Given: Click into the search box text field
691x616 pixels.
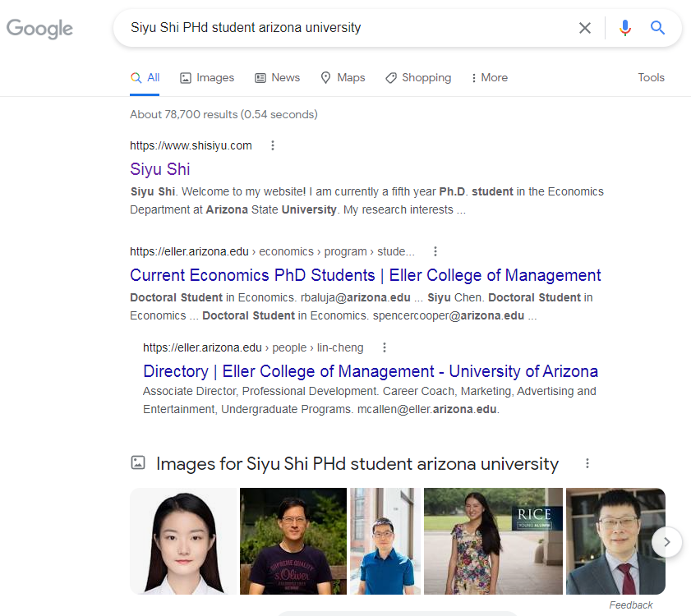Looking at the screenshot, I should click(343, 28).
